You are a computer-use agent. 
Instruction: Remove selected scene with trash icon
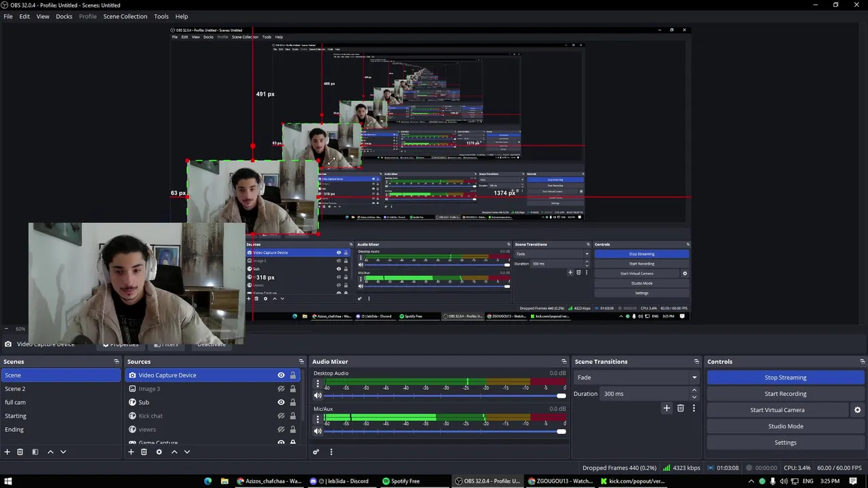20,452
